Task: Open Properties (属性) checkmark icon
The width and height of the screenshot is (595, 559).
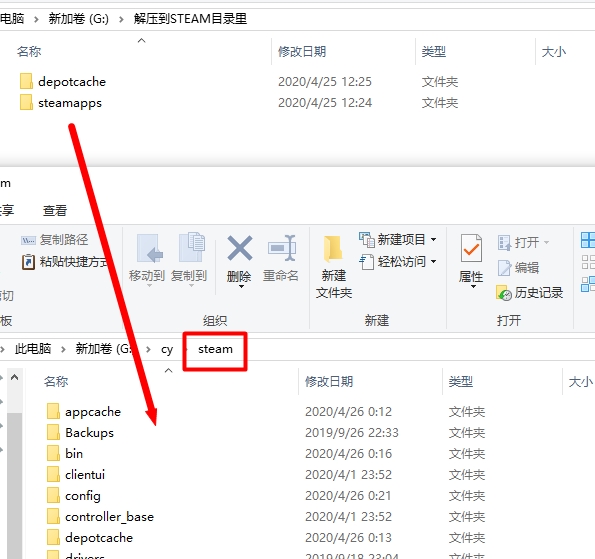Action: pos(471,249)
